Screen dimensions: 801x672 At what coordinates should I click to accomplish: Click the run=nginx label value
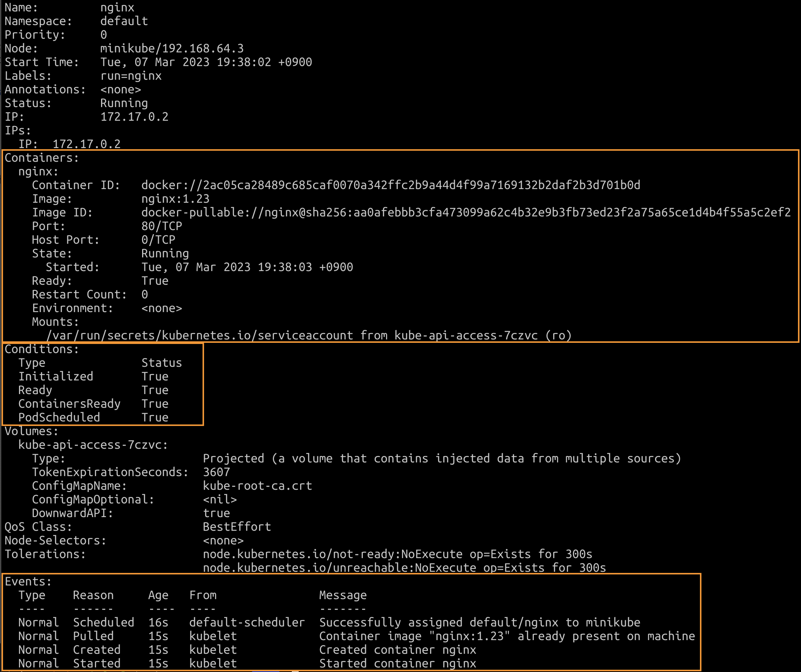pyautogui.click(x=131, y=76)
